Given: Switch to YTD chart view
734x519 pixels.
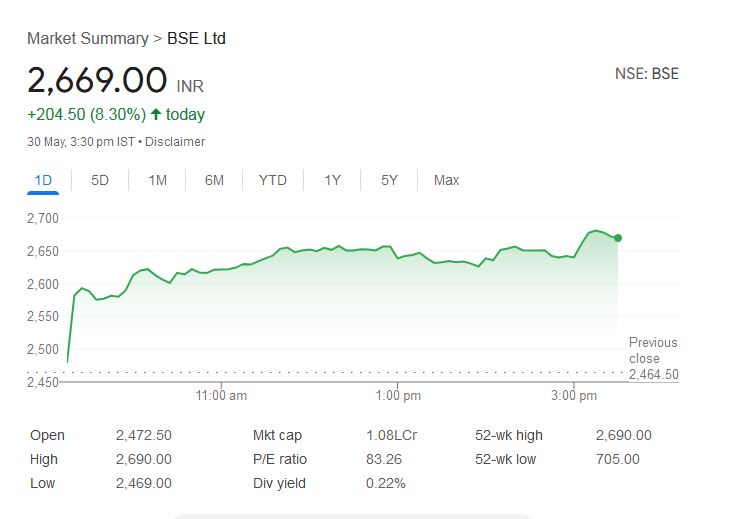Looking at the screenshot, I should pyautogui.click(x=272, y=180).
